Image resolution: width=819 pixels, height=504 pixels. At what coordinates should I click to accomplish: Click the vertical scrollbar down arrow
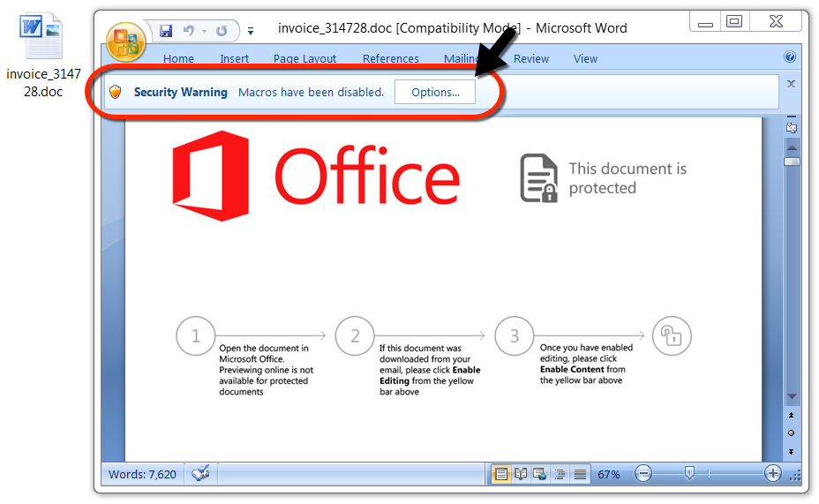point(792,396)
